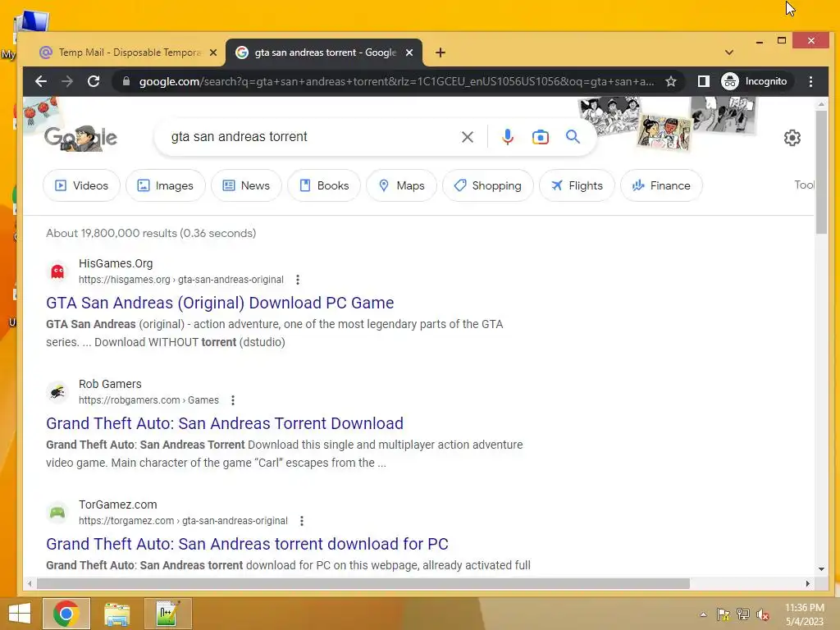Click the vertical scrollbar thumb
840x630 pixels.
point(821,171)
